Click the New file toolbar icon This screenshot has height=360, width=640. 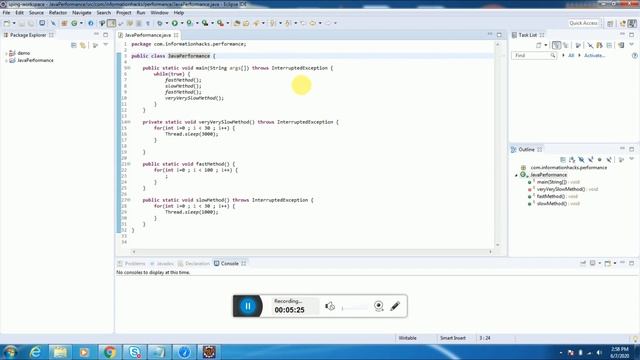point(7,23)
